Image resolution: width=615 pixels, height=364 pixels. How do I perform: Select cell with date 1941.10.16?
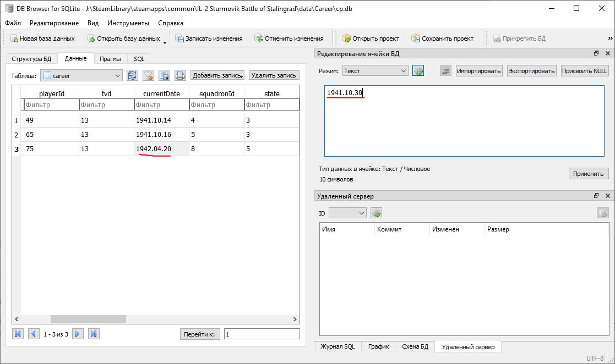tap(161, 134)
